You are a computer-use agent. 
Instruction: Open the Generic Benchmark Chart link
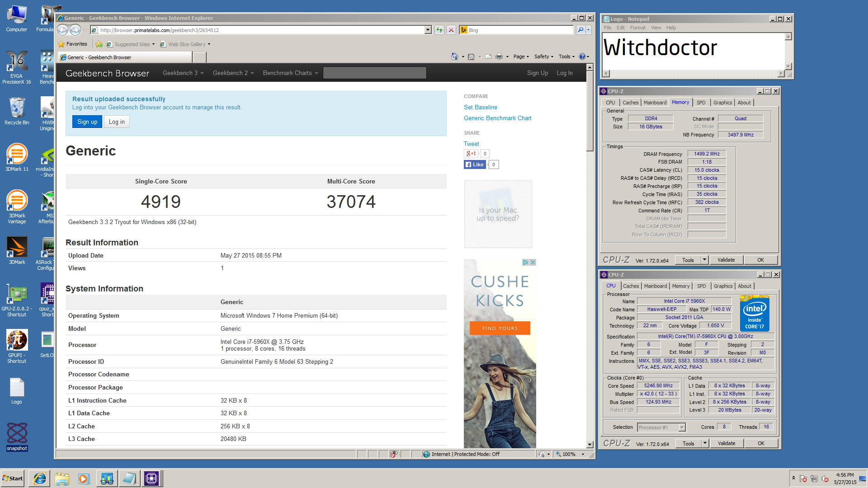tap(497, 118)
